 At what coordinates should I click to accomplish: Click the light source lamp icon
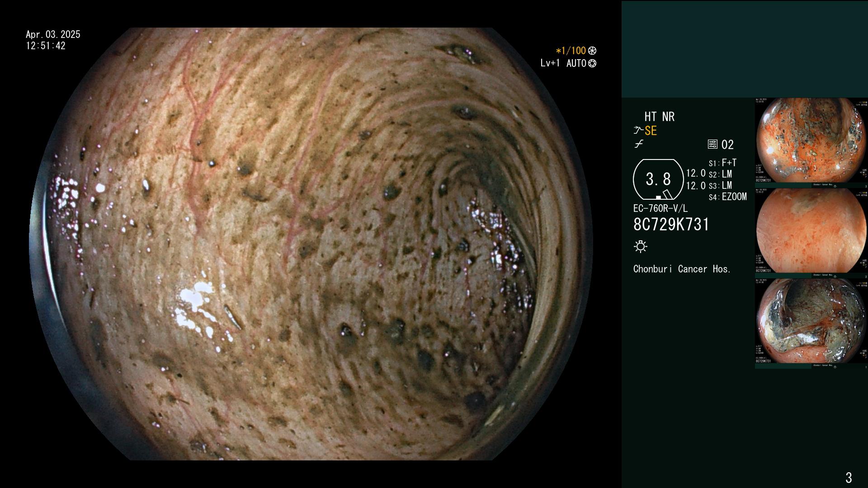coord(641,246)
